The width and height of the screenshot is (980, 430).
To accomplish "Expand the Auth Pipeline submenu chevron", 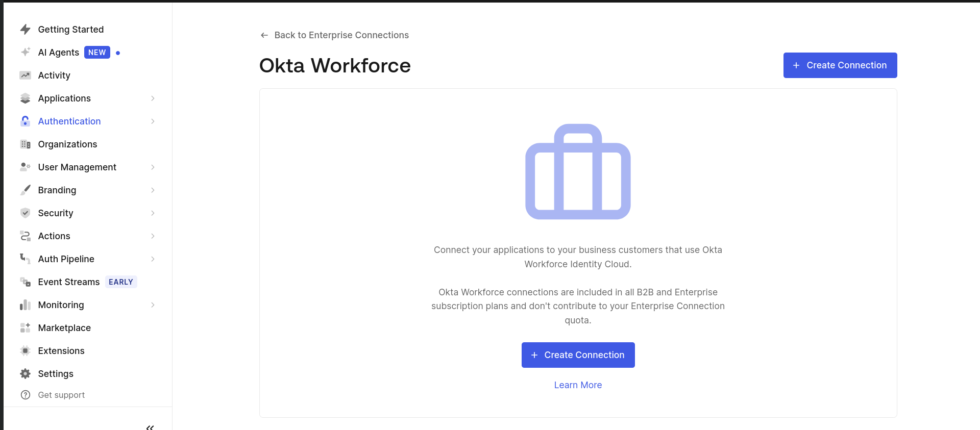I will click(153, 259).
